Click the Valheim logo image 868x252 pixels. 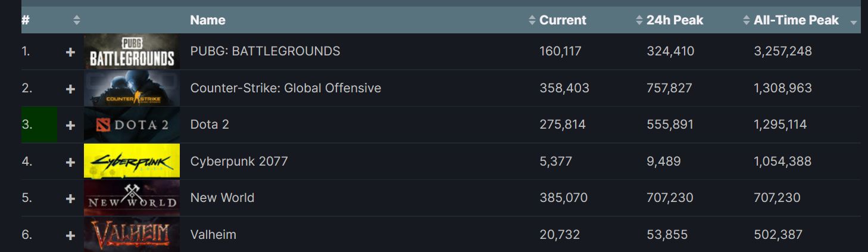132,234
